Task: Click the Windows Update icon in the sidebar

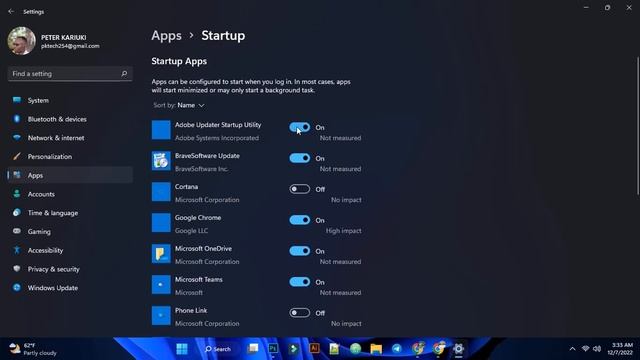Action: (x=17, y=288)
